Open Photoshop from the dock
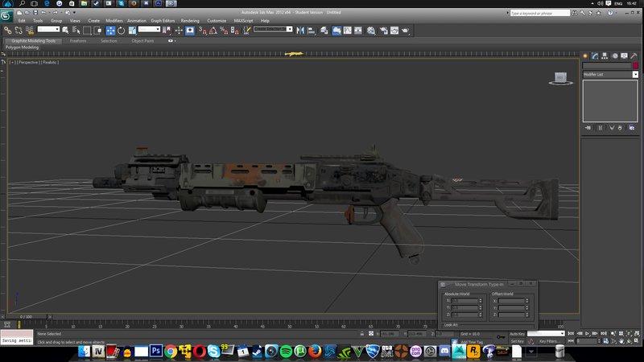The width and height of the screenshot is (644, 362). 155,352
